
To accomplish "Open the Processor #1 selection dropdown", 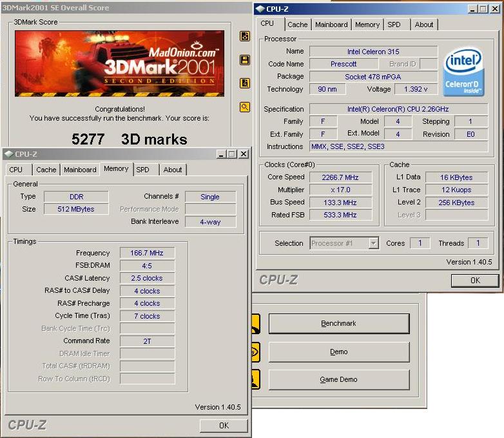I will click(x=344, y=243).
